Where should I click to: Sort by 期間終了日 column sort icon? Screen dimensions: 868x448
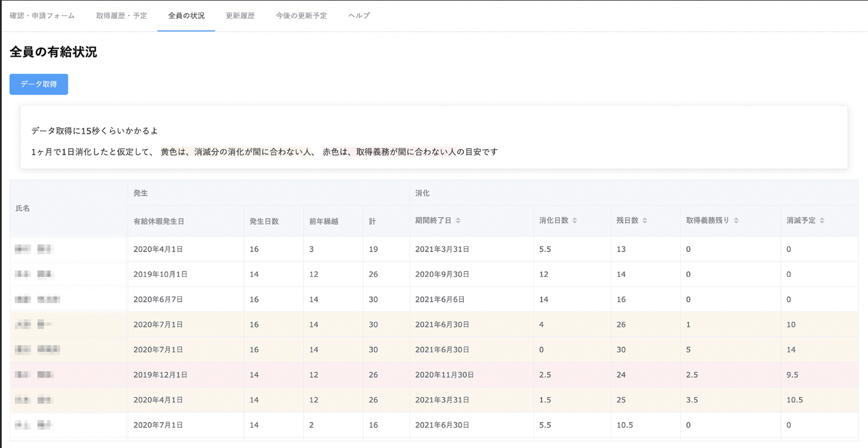tap(458, 221)
